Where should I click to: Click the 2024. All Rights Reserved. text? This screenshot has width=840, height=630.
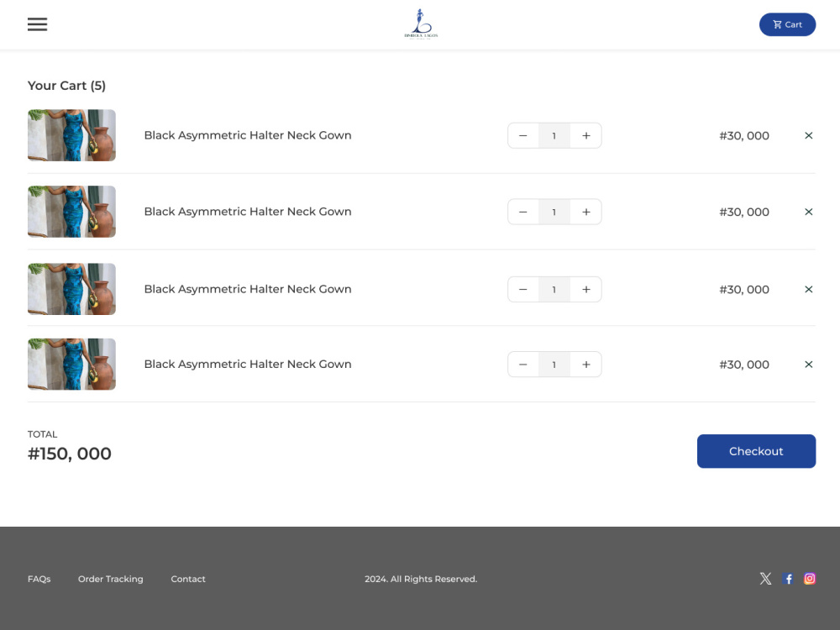point(421,579)
